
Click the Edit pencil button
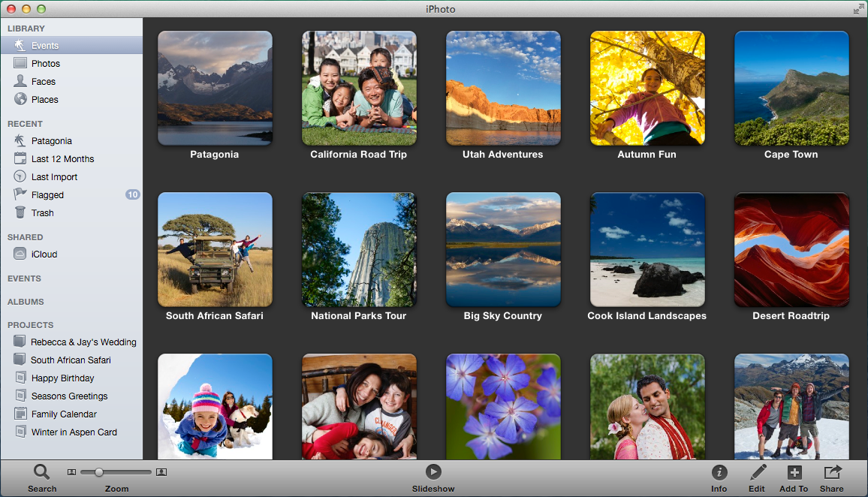point(758,472)
